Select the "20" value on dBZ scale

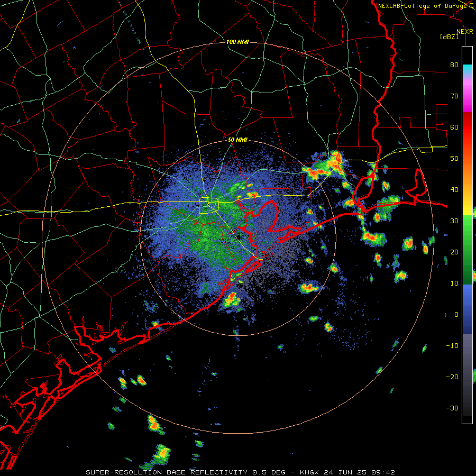tap(454, 252)
